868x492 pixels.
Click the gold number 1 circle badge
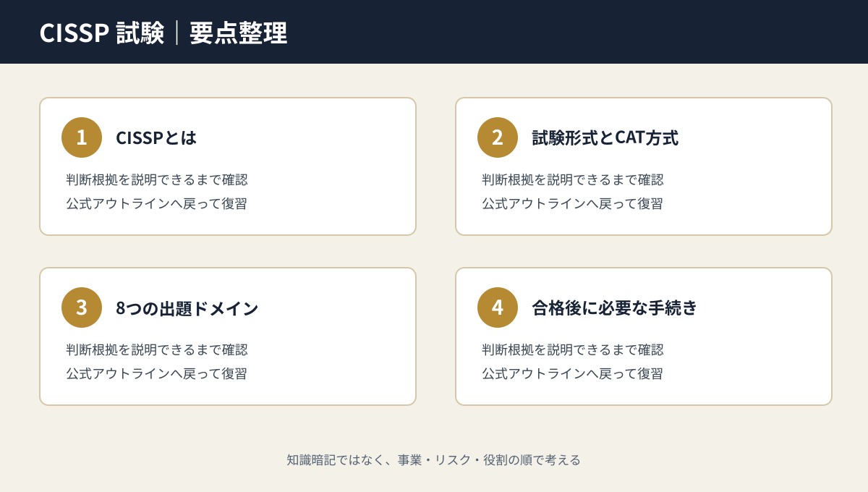(82, 137)
